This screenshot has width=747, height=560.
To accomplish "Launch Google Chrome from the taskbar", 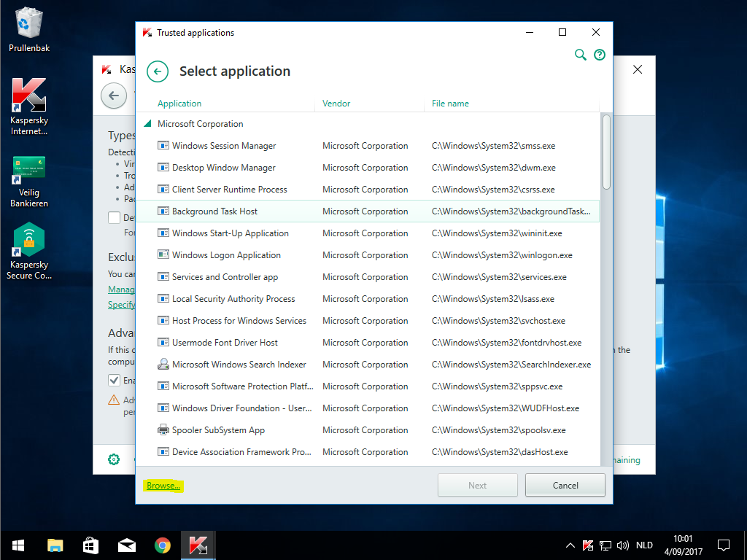I will [x=163, y=545].
